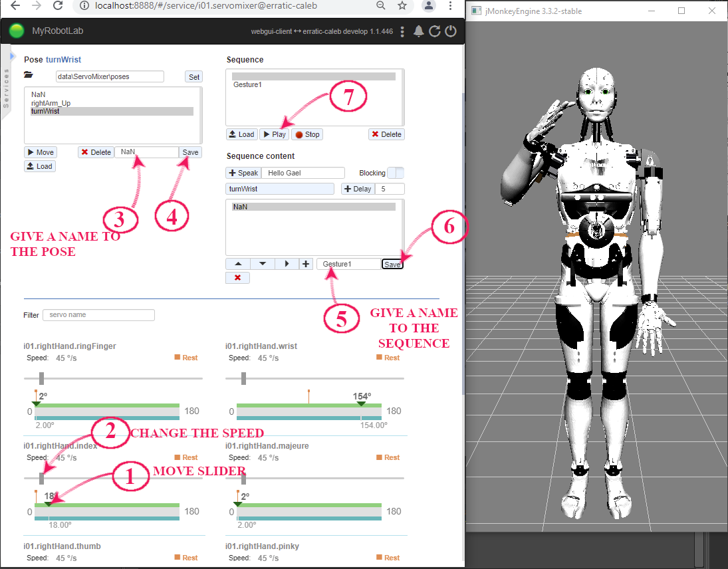Click the servo name filter field
Viewport: 728px width, 569px height.
(x=98, y=315)
